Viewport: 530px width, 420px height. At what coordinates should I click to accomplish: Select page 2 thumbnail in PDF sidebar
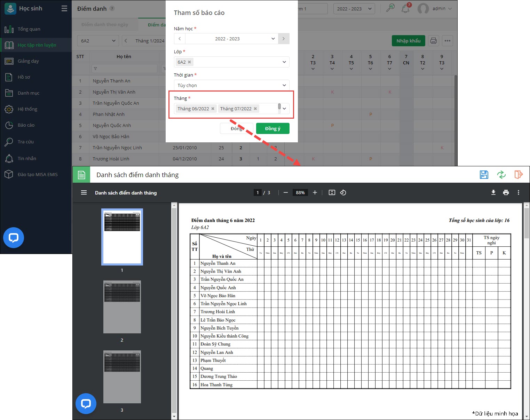coord(122,307)
